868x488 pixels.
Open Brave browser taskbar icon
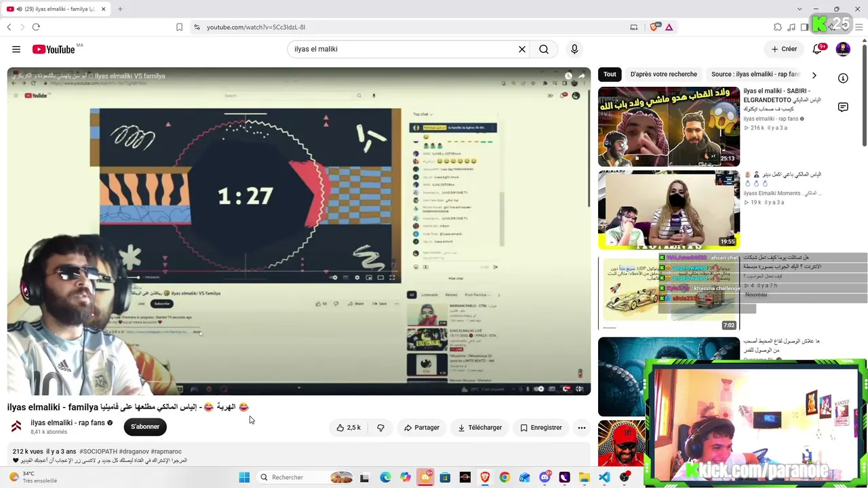pos(485,477)
